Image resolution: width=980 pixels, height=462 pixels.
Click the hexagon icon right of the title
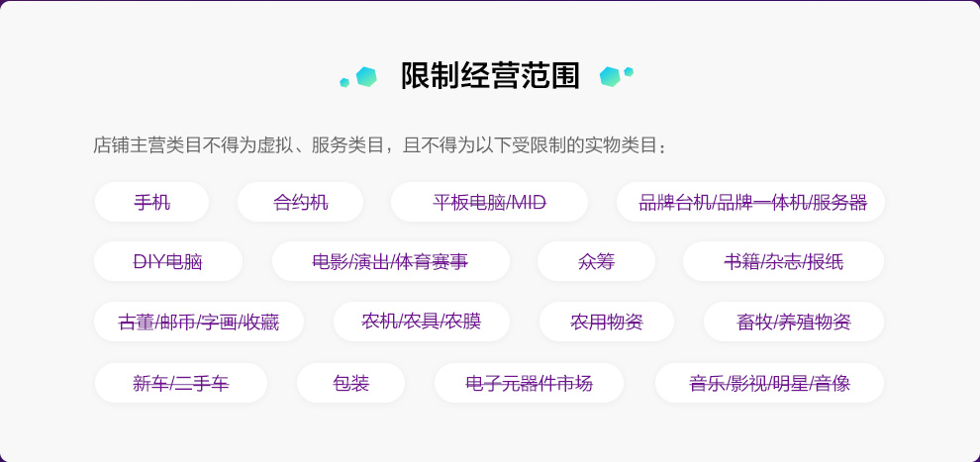(x=611, y=76)
